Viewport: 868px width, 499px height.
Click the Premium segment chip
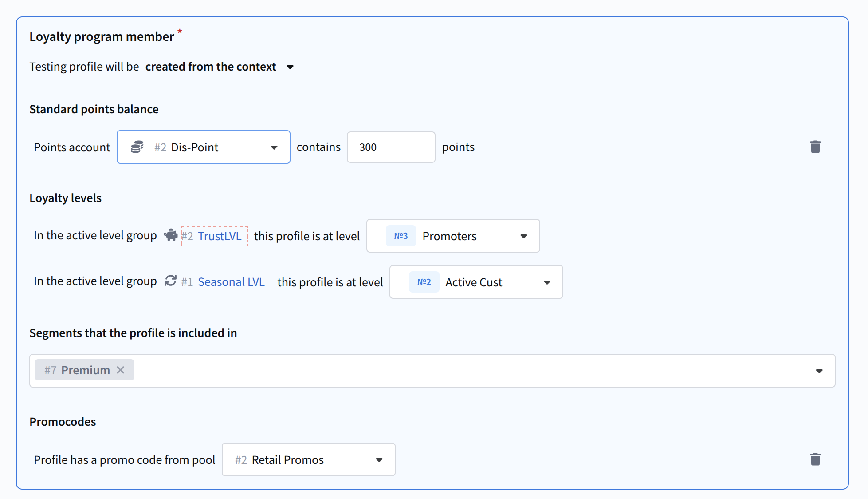(78, 370)
